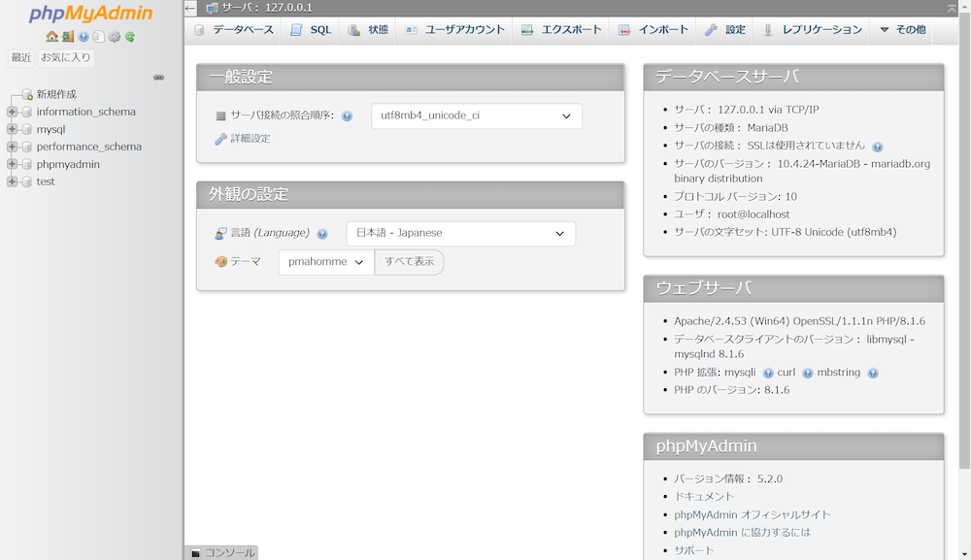Show the 最近 recent tables list
The image size is (971, 560).
[21, 57]
